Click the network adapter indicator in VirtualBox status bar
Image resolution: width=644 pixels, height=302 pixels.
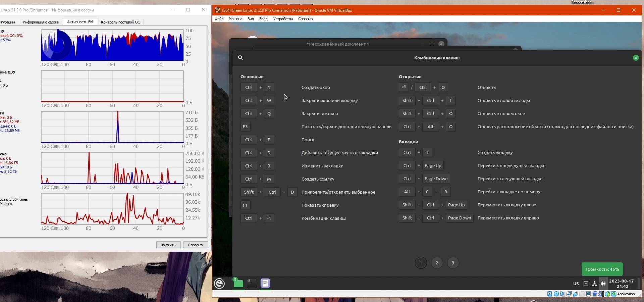click(569, 294)
